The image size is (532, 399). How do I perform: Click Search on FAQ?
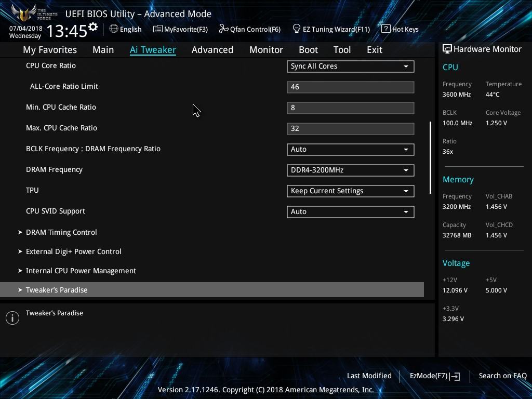point(502,376)
